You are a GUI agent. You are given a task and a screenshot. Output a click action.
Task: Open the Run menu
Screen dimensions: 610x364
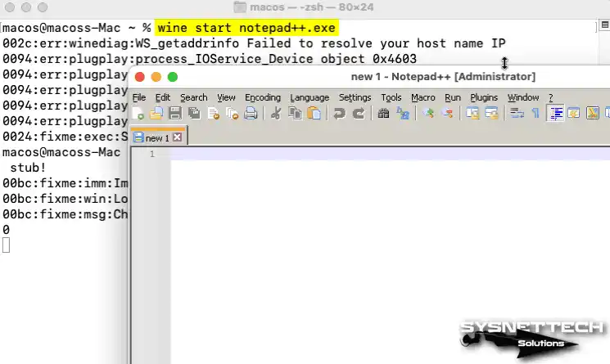click(x=453, y=97)
